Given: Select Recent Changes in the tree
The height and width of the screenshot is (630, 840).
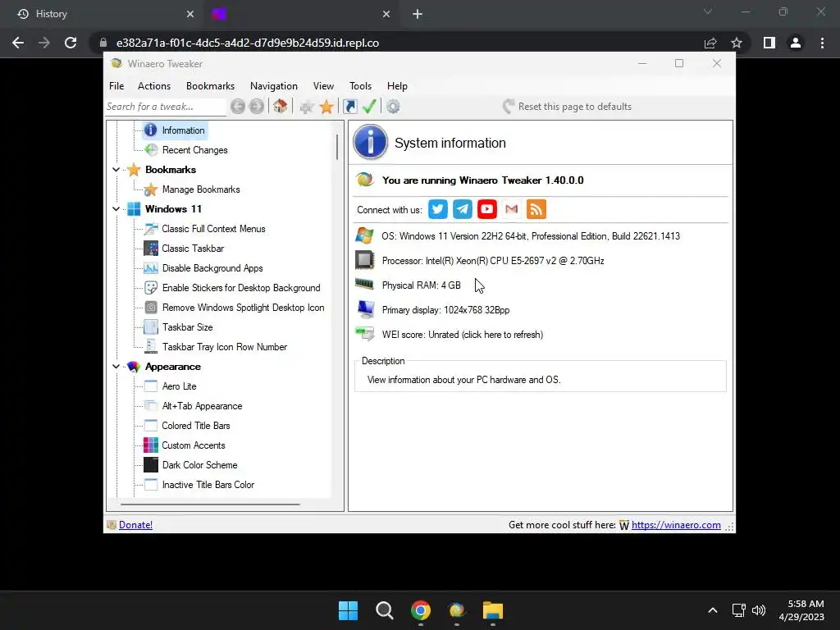Looking at the screenshot, I should (195, 150).
